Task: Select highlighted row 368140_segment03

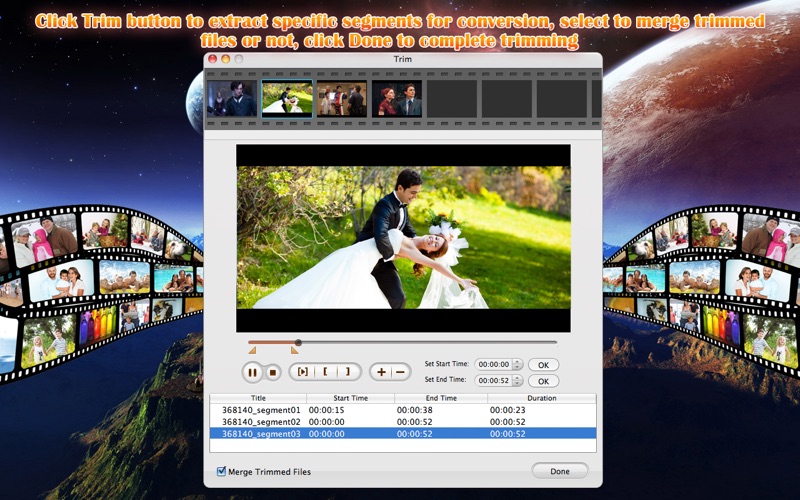Action: pyautogui.click(x=403, y=434)
